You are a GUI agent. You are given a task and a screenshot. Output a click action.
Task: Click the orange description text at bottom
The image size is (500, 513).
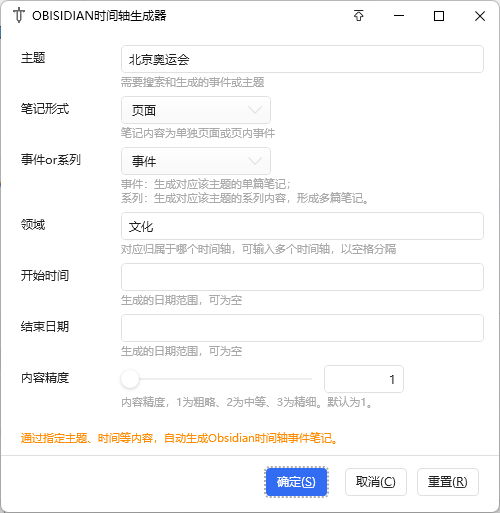click(x=180, y=438)
